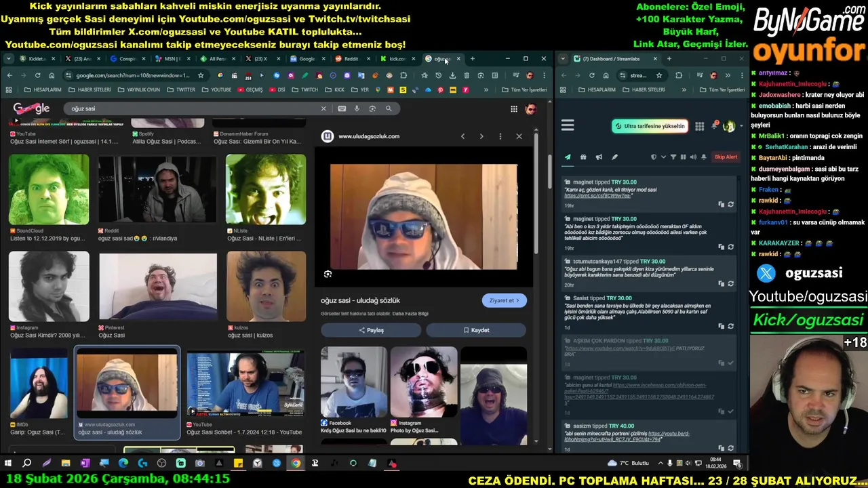
Task: Open tab search dropdown in left Chrome
Action: (x=9, y=59)
